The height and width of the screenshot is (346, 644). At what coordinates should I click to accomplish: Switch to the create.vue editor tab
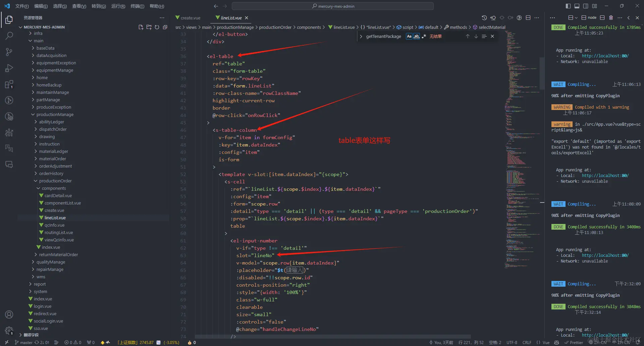190,18
